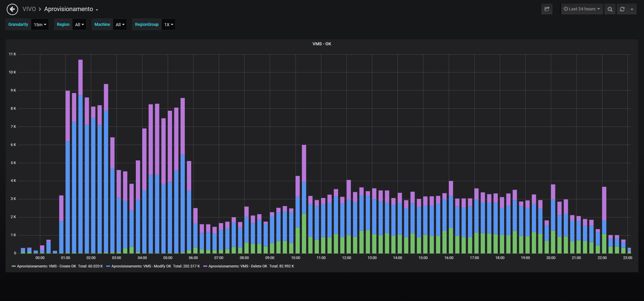Click the RegionGroup variable label
Image resolution: width=644 pixels, height=301 pixels.
147,24
